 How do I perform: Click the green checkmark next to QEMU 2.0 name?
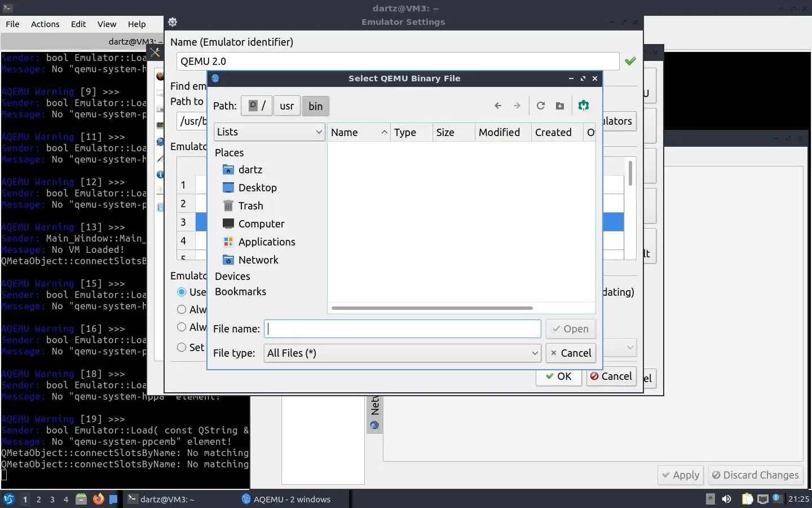[x=630, y=61]
